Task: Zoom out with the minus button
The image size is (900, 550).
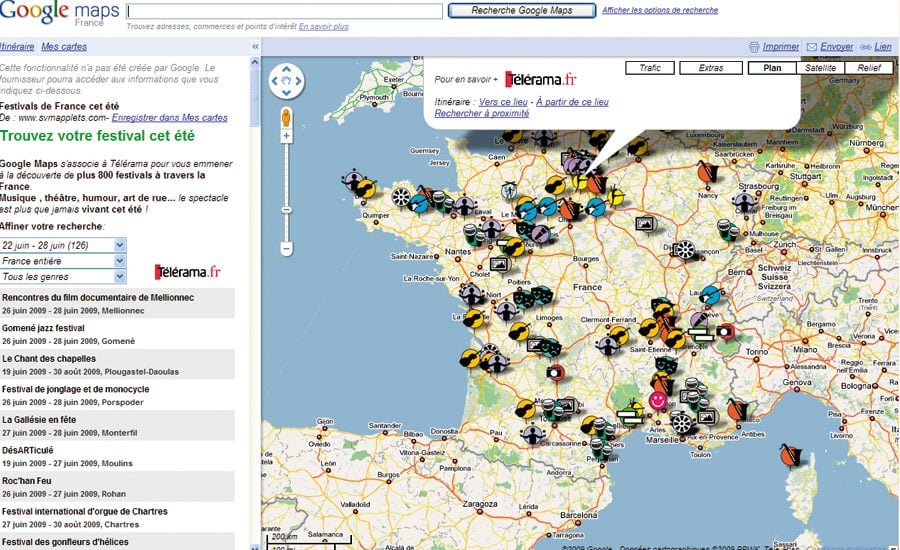Action: coord(286,249)
